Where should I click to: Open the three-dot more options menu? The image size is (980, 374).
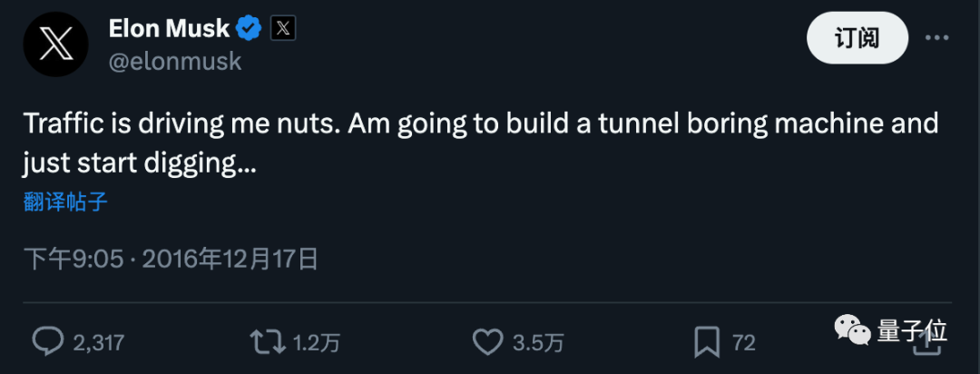coord(936,38)
